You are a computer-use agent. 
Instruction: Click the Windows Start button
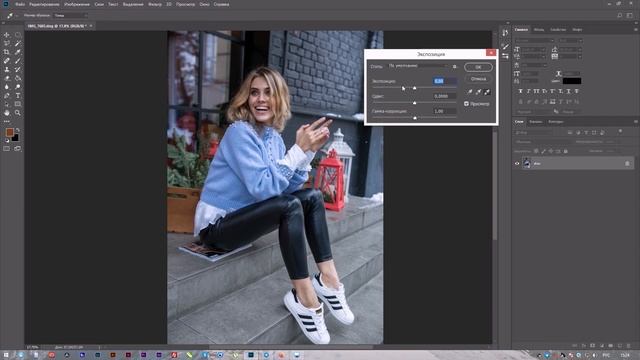point(6,355)
